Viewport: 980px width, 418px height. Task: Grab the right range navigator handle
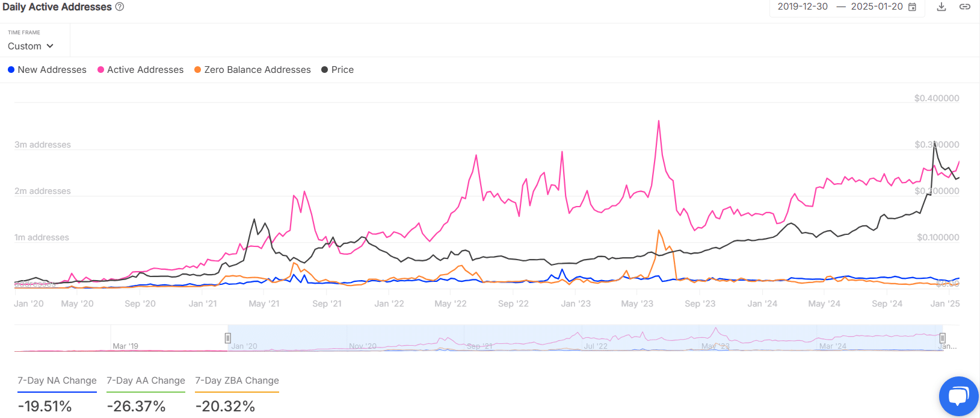(x=943, y=338)
